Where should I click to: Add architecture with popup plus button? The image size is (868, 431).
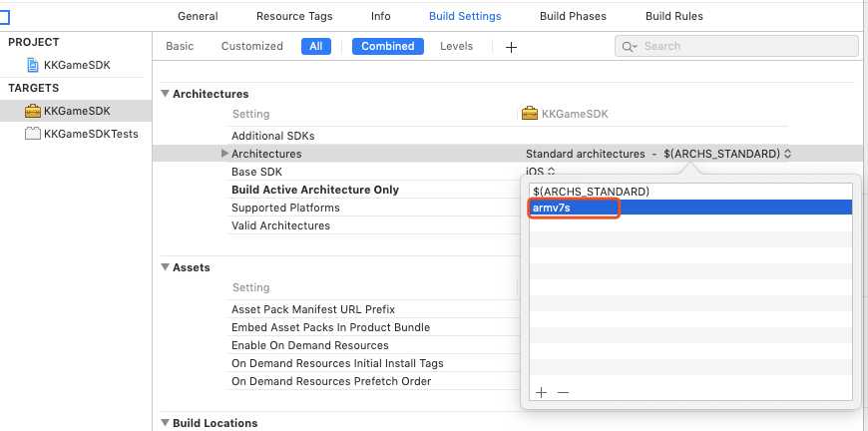pos(542,392)
